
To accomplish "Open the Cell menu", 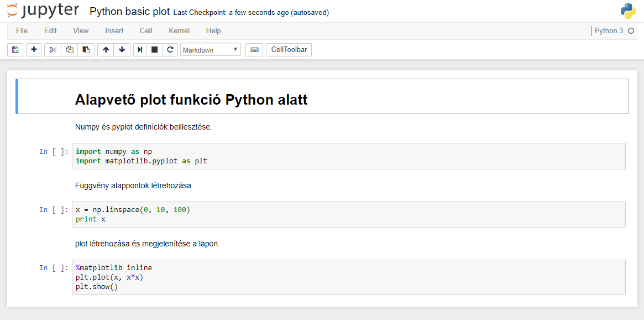I will pyautogui.click(x=146, y=31).
